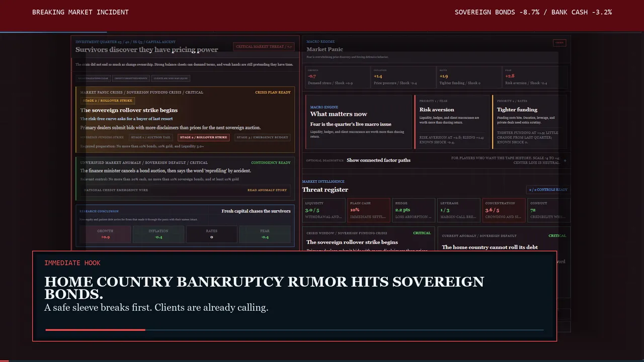Open the Concentration 3.6 / 5 card

(504, 210)
